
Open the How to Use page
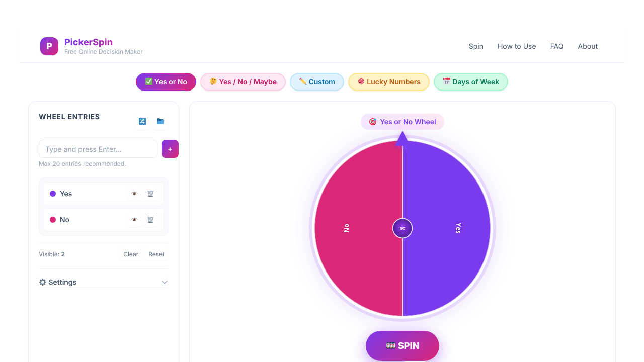517,46
